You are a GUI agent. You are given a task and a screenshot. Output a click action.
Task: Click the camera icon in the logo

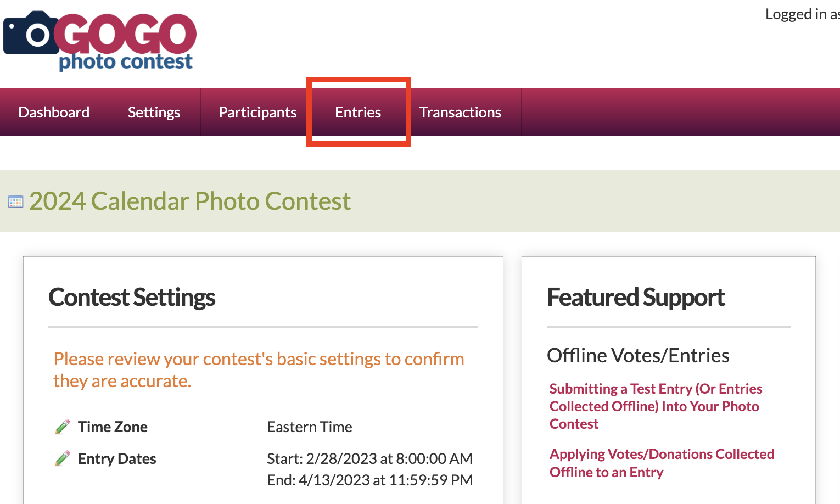tap(30, 34)
